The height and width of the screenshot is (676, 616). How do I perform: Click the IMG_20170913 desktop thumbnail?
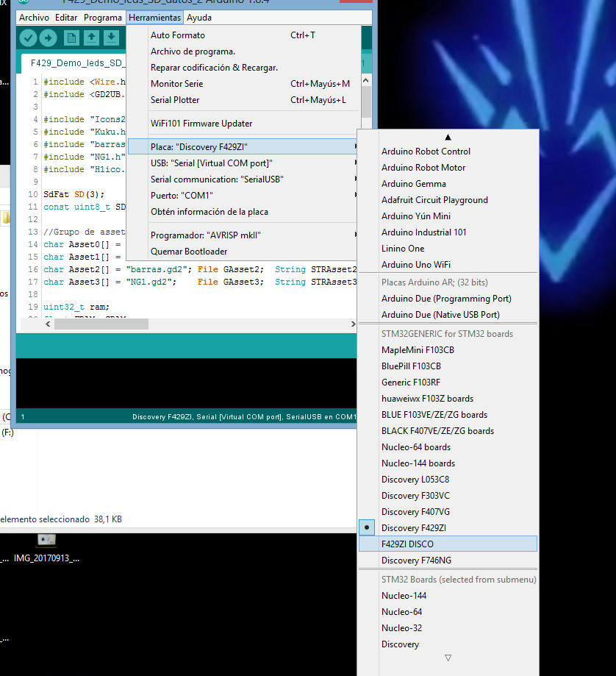pos(46,540)
